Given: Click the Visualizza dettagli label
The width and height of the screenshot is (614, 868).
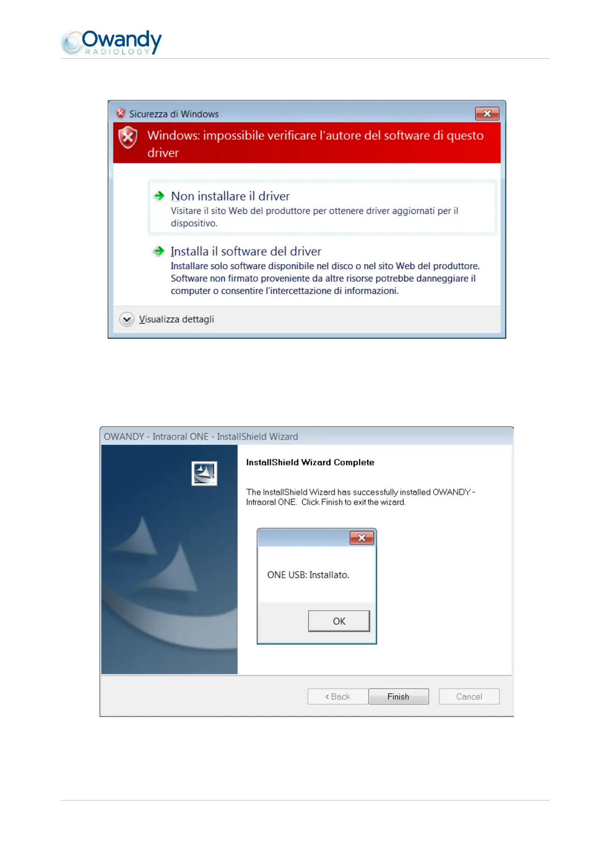Looking at the screenshot, I should 176,320.
